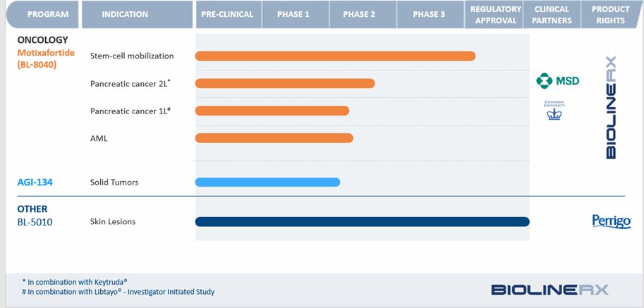Click the Stem-cell mobilization progress bar
Screen dimensions: 644x308
[x=335, y=56]
